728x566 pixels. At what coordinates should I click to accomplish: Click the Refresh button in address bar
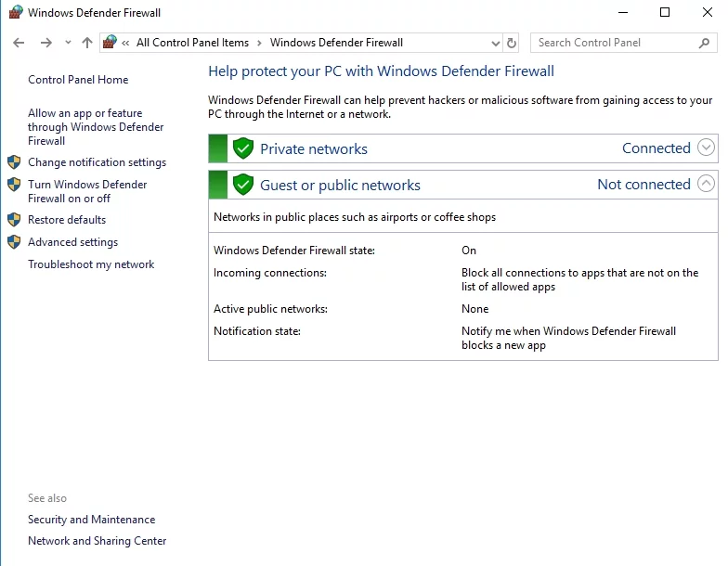(512, 43)
